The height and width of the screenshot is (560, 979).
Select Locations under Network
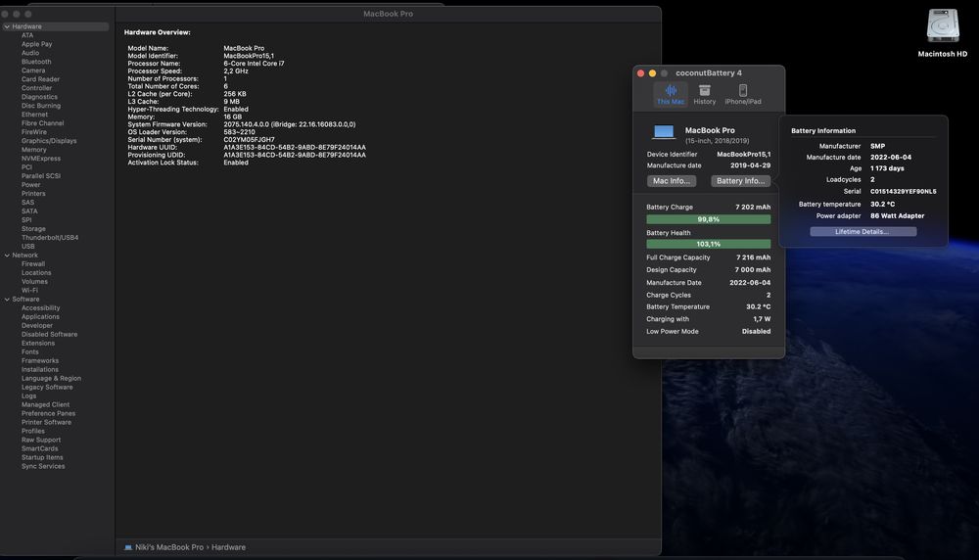(x=36, y=273)
